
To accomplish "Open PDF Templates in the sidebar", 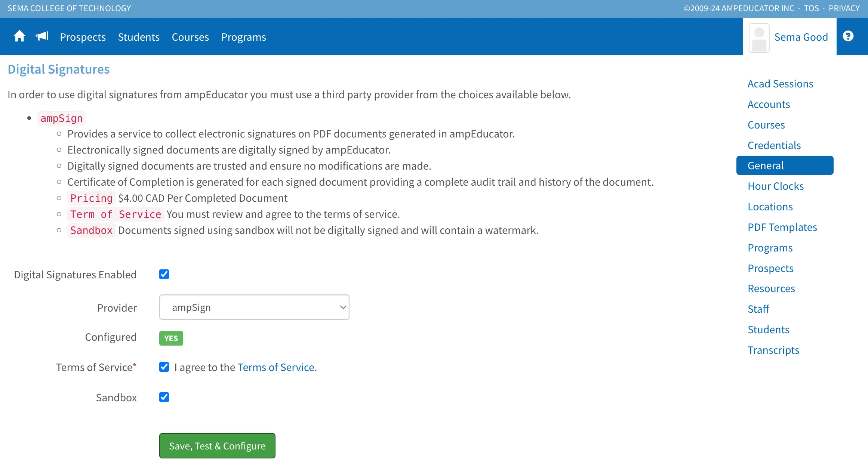I will tap(782, 227).
